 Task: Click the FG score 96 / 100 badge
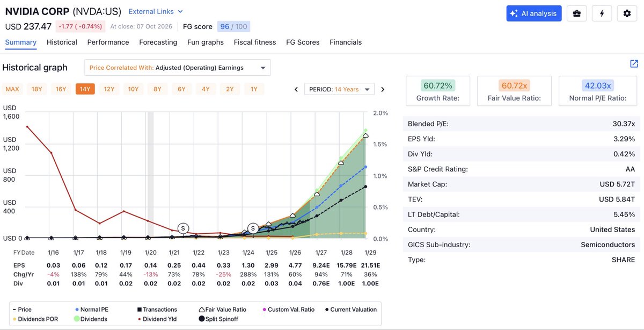click(x=233, y=26)
